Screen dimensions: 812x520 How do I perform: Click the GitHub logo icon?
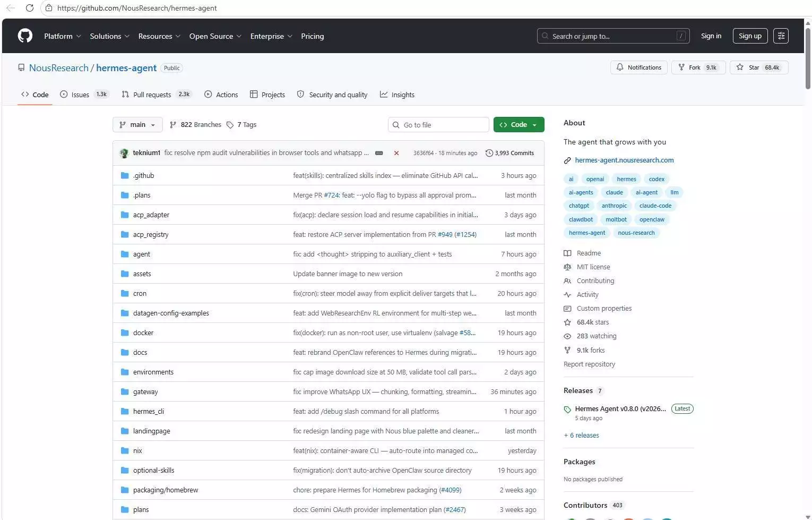[25, 36]
